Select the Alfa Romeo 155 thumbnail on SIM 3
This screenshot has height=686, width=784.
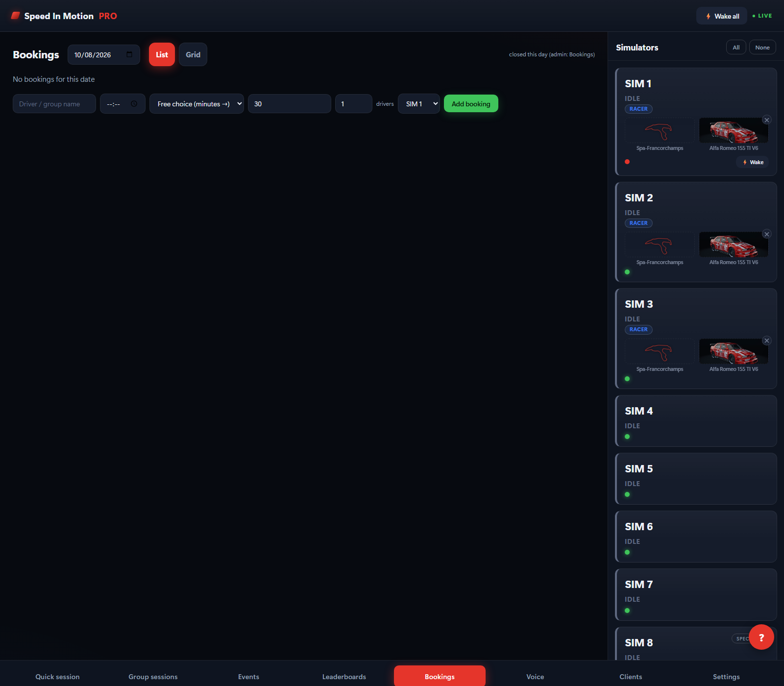click(734, 351)
